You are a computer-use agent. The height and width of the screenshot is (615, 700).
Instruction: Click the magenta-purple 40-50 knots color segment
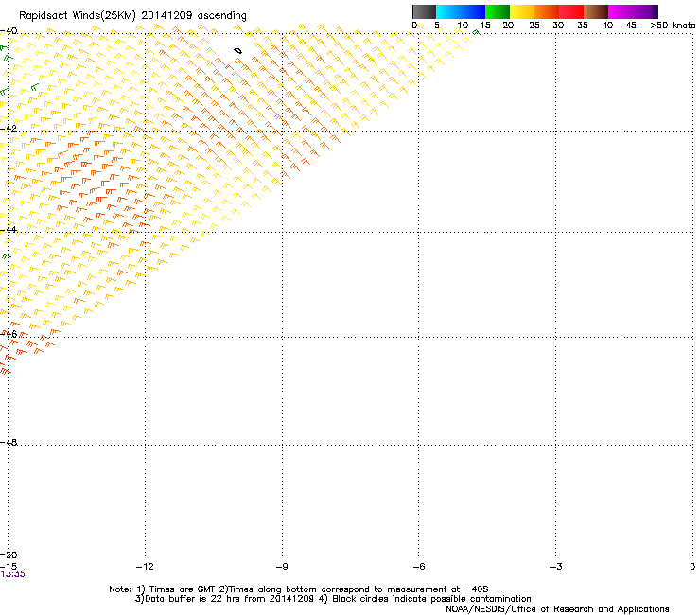coord(633,11)
